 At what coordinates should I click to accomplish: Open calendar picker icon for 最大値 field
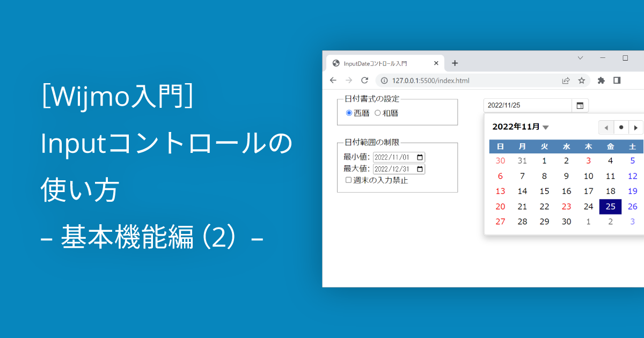(x=420, y=169)
